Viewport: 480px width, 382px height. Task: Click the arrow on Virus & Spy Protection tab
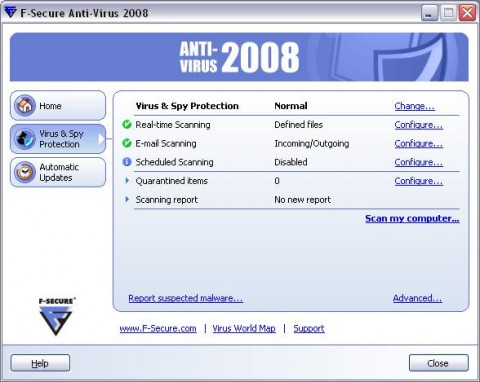click(x=101, y=139)
